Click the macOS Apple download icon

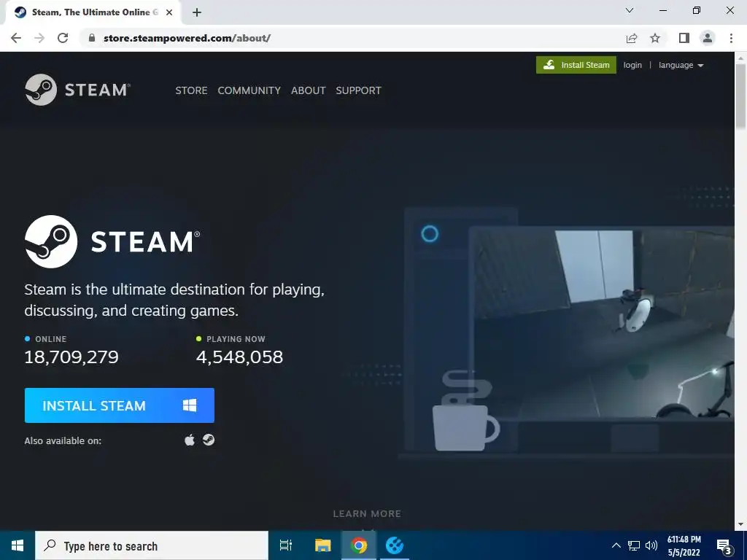tap(190, 440)
